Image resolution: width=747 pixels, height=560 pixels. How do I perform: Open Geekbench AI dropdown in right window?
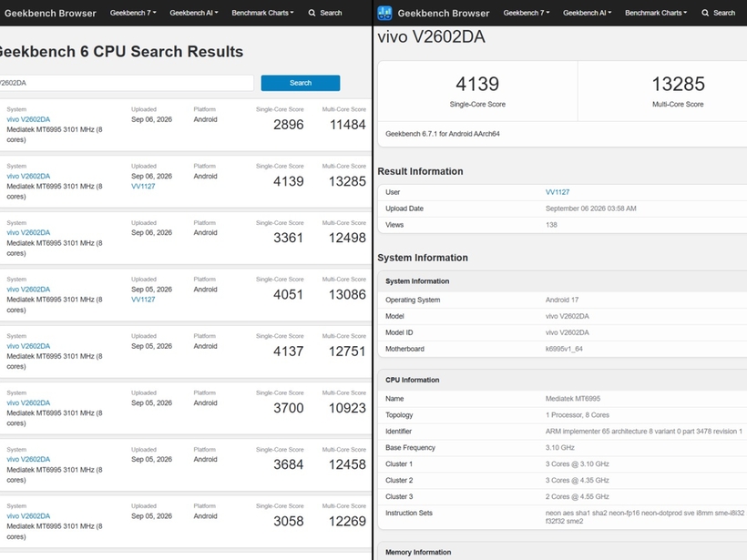[587, 13]
